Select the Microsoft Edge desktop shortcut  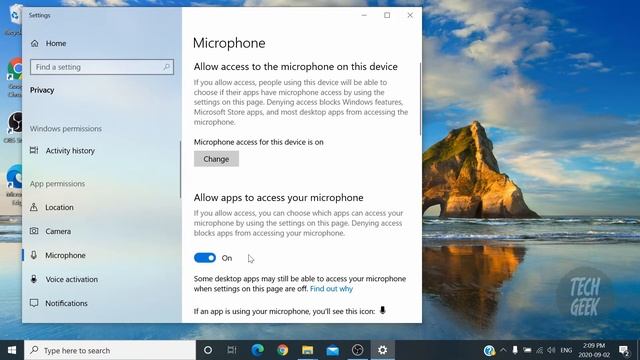pos(15,184)
